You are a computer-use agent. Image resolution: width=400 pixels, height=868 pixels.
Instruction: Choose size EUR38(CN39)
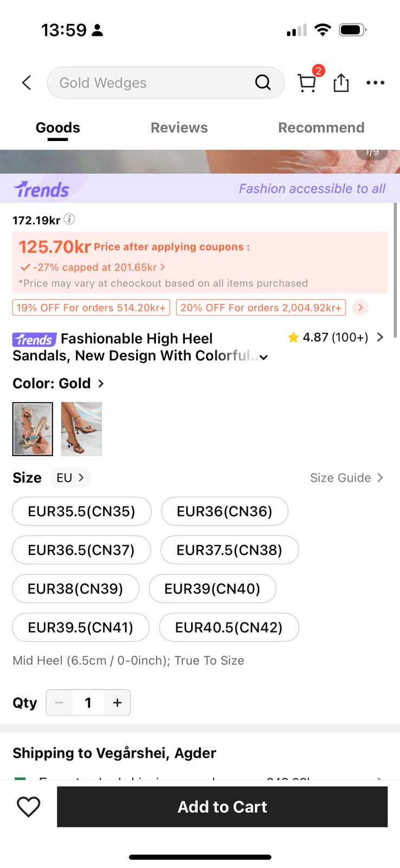point(75,589)
